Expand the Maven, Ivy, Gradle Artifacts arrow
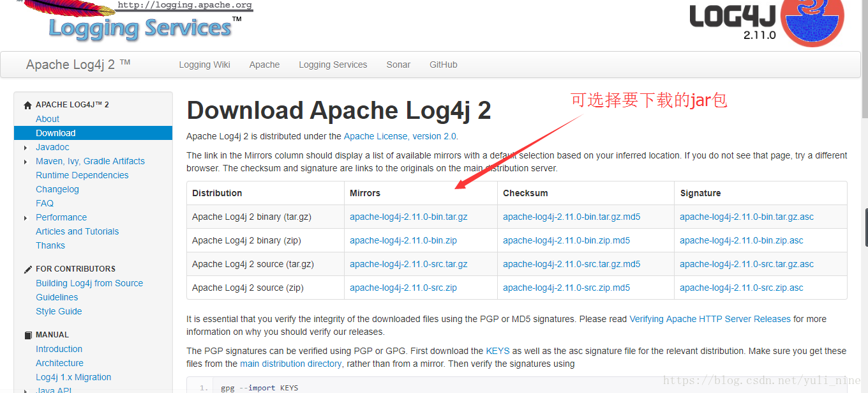Viewport: 868px width, 393px height. [x=26, y=162]
